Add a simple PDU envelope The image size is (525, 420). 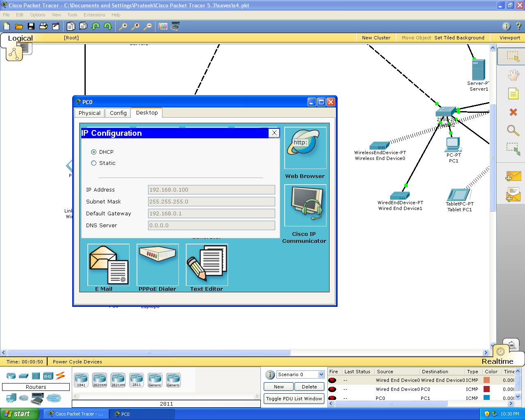(x=513, y=176)
